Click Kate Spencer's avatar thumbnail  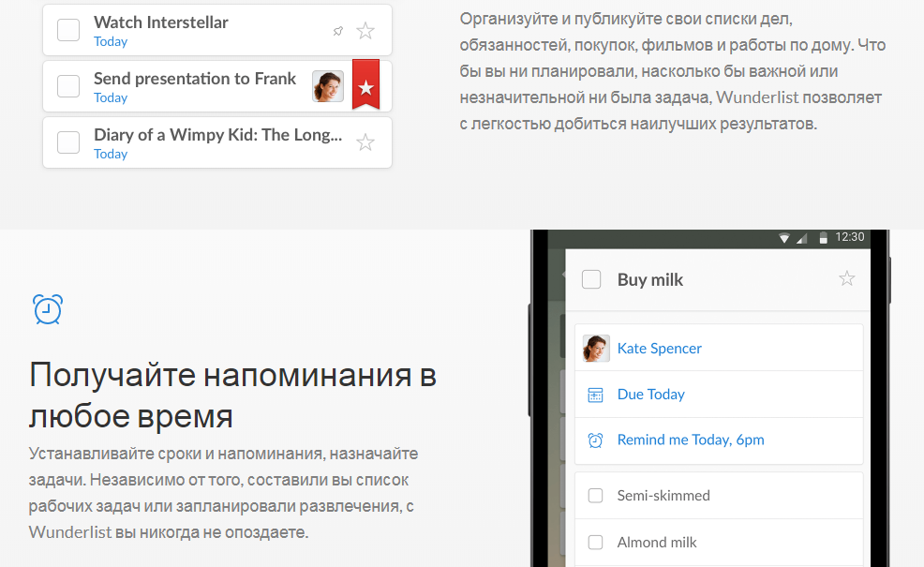[x=594, y=348]
